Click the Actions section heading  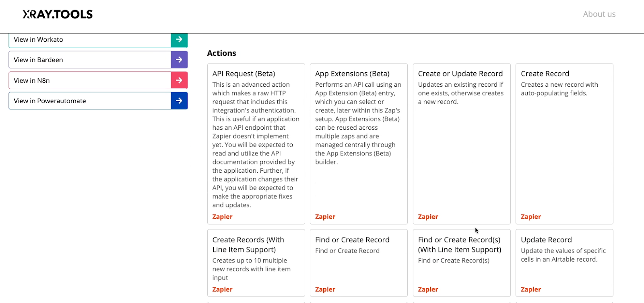point(221,53)
